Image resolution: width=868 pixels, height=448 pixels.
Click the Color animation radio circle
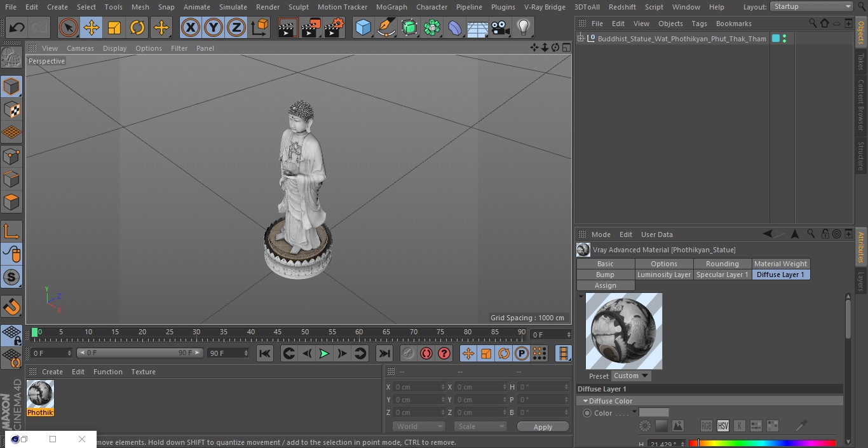click(587, 413)
